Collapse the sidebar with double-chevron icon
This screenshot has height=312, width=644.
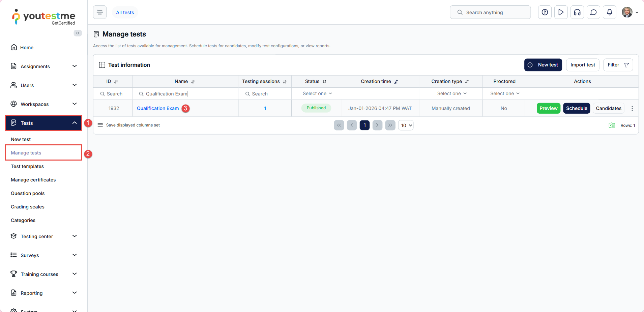coord(78,33)
